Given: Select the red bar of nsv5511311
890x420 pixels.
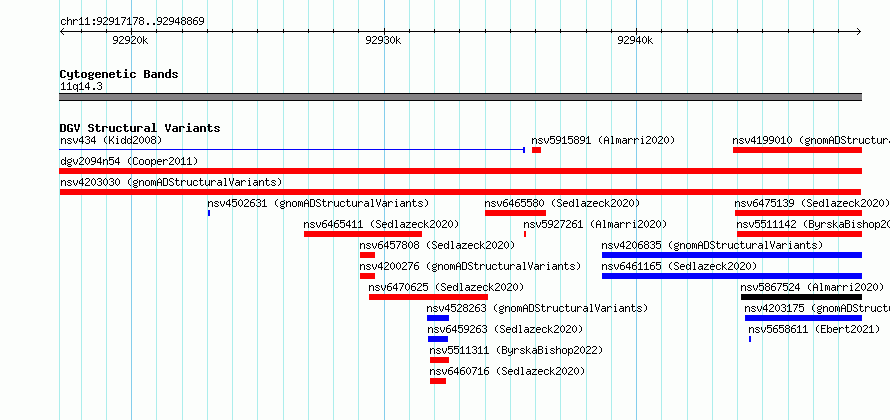Looking at the screenshot, I should pos(439,360).
